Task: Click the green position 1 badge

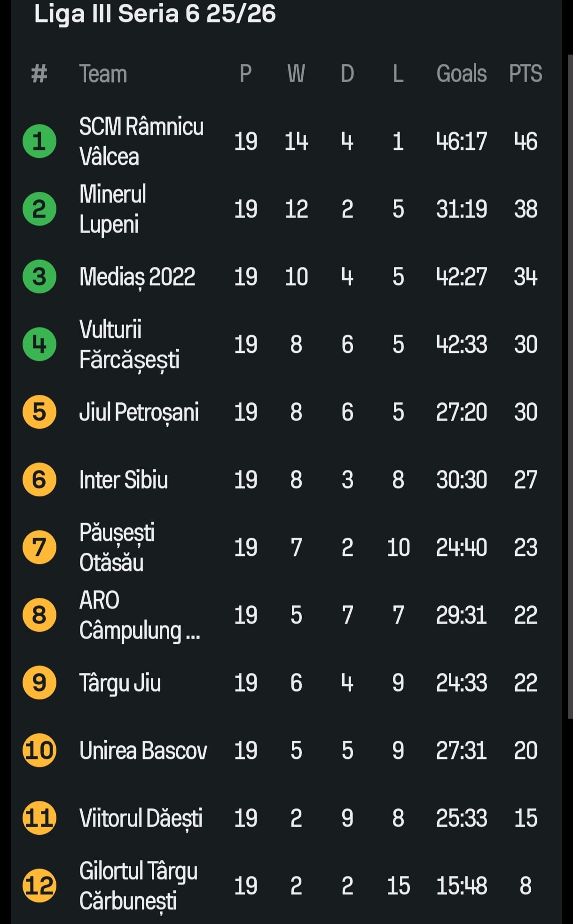Action: 39,141
